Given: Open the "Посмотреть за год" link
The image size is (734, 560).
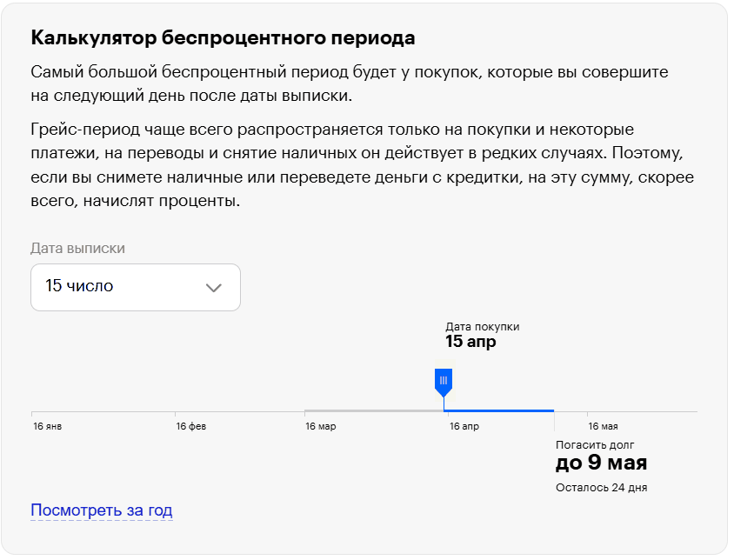Looking at the screenshot, I should [102, 510].
